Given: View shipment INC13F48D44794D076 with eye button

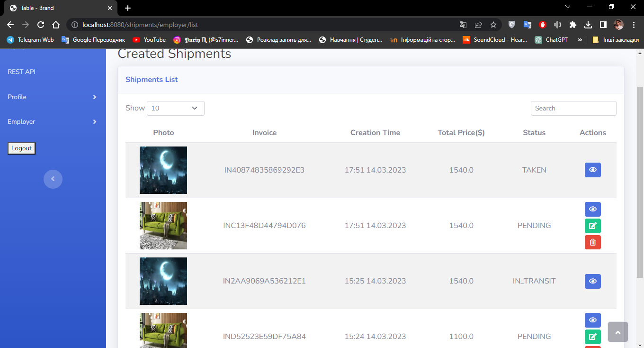Looking at the screenshot, I should click(592, 209).
